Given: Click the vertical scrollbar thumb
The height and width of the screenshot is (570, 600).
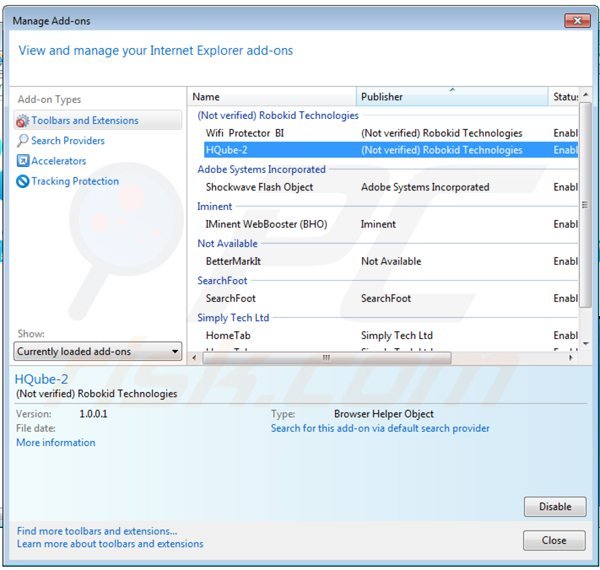Looking at the screenshot, I should pos(585,205).
